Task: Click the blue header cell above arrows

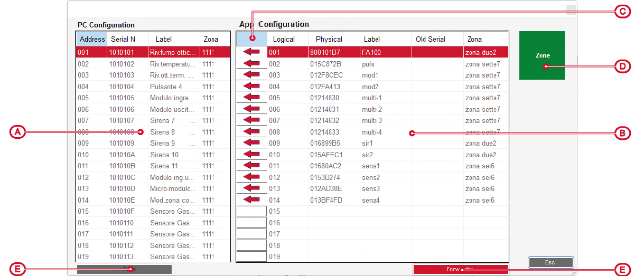Action: pos(251,39)
